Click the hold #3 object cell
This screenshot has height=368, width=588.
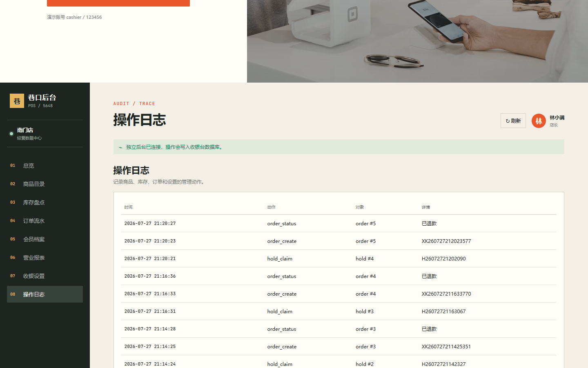tap(365, 312)
